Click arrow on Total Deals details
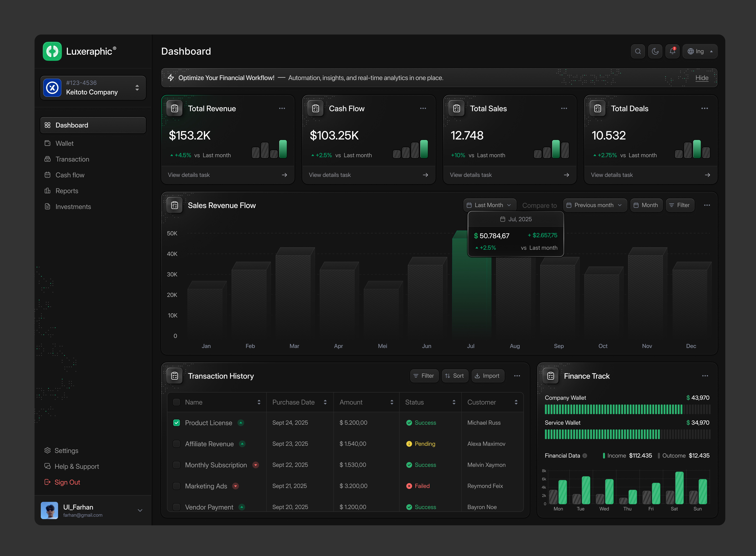Image resolution: width=756 pixels, height=556 pixels. click(708, 175)
